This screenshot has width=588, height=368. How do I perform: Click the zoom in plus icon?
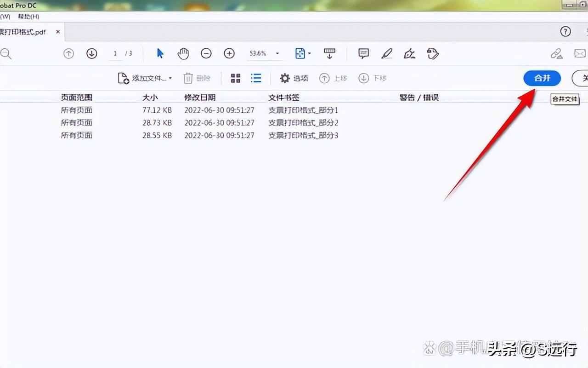tap(229, 53)
